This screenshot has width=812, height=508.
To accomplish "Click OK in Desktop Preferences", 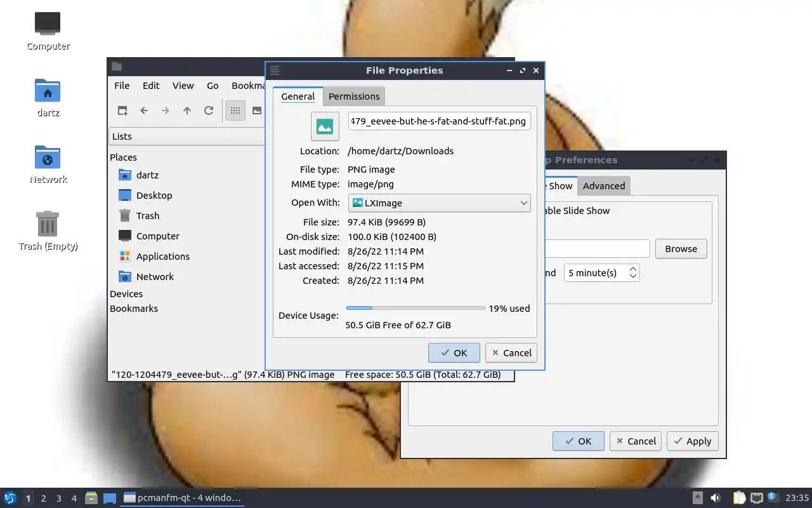I will point(579,441).
